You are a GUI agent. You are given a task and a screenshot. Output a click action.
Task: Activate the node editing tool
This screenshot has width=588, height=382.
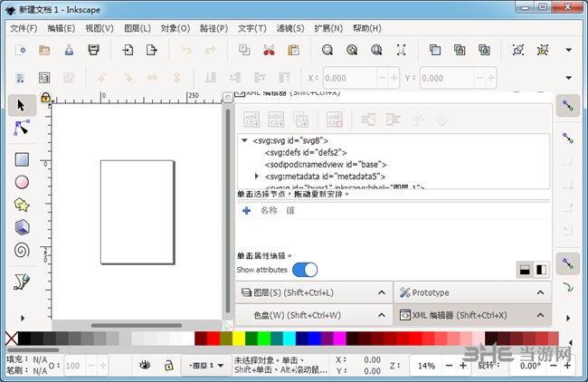(x=22, y=128)
